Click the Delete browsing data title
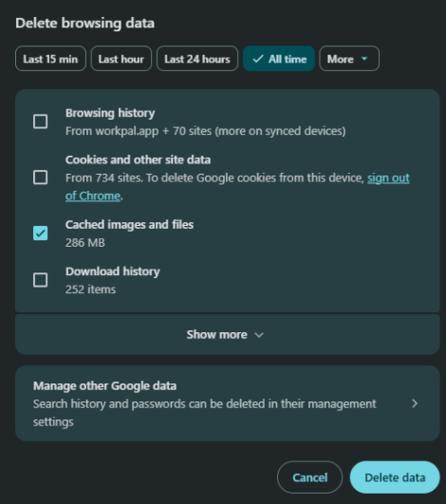446x504 pixels. click(x=84, y=23)
